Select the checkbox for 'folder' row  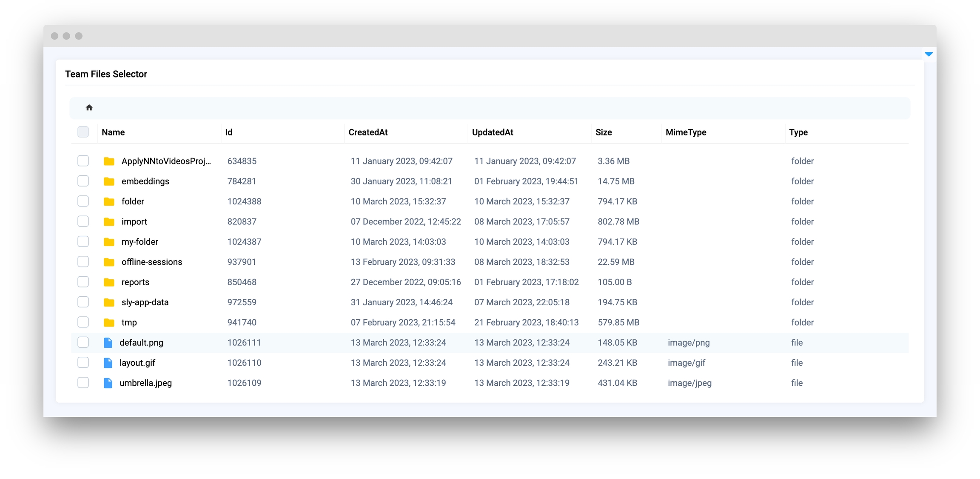(83, 201)
